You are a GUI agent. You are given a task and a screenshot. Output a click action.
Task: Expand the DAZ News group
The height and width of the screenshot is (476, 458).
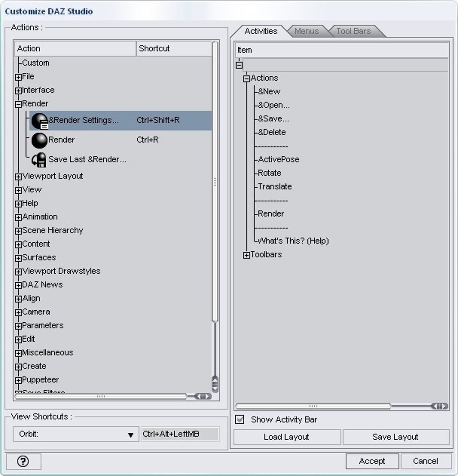pos(18,285)
